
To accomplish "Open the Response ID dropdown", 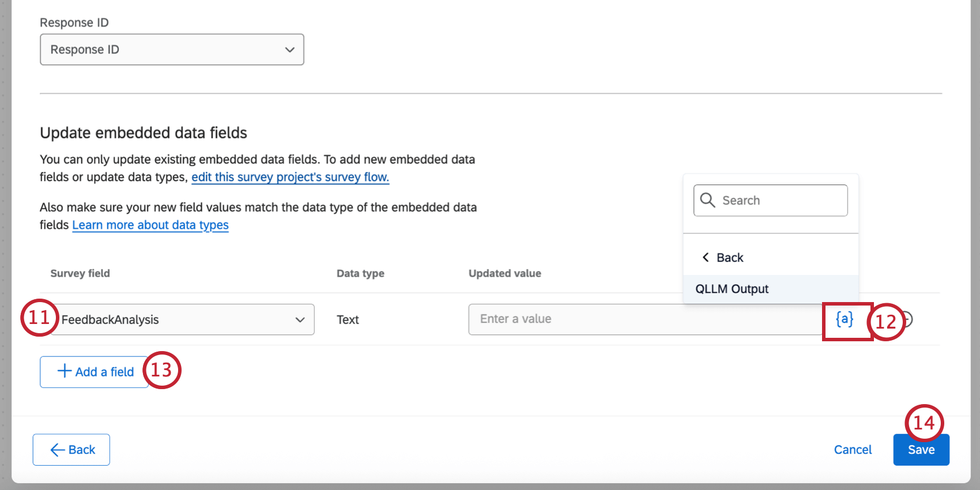I will (x=171, y=50).
